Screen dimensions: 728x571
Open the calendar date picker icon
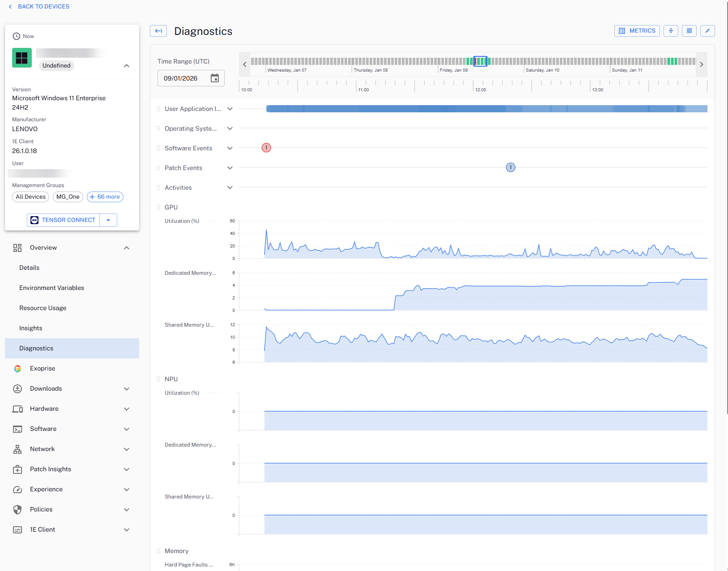pyautogui.click(x=215, y=78)
